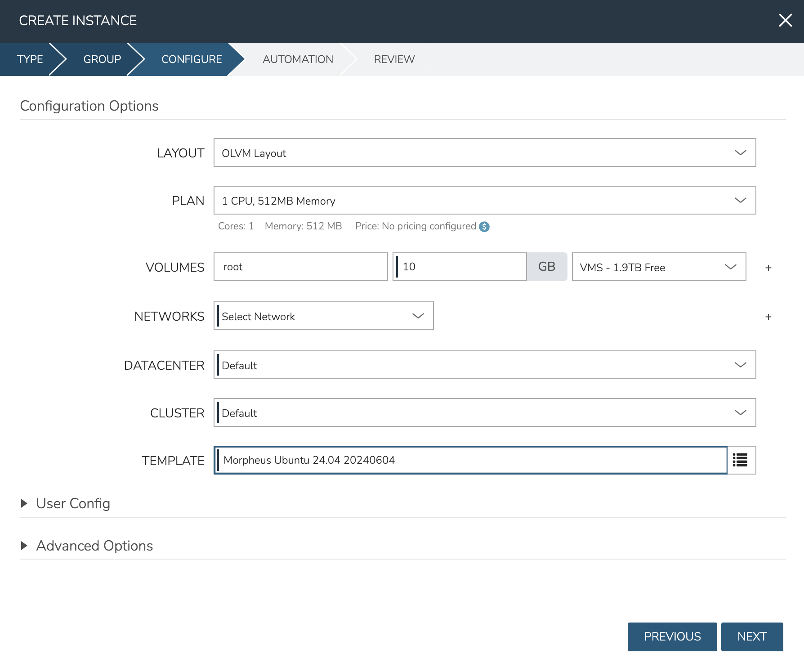This screenshot has height=672, width=804.
Task: Expand the User Config section
Action: (73, 503)
